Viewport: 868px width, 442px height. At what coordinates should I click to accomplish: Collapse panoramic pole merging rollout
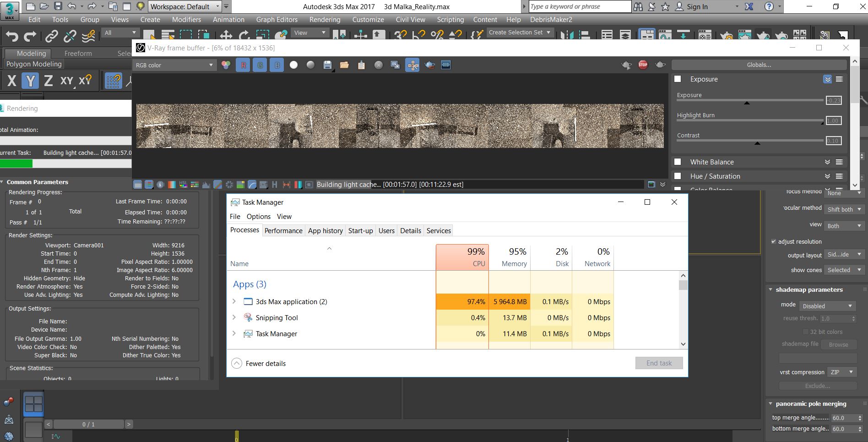770,404
